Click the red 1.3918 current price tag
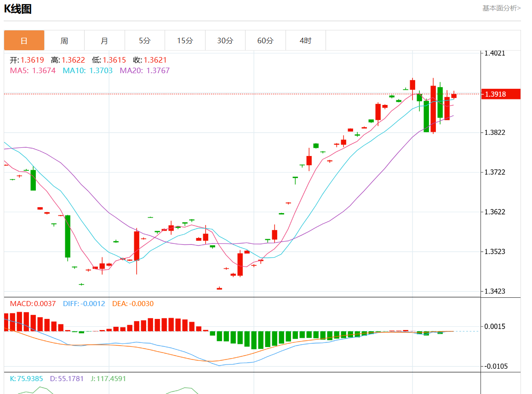 [500, 94]
